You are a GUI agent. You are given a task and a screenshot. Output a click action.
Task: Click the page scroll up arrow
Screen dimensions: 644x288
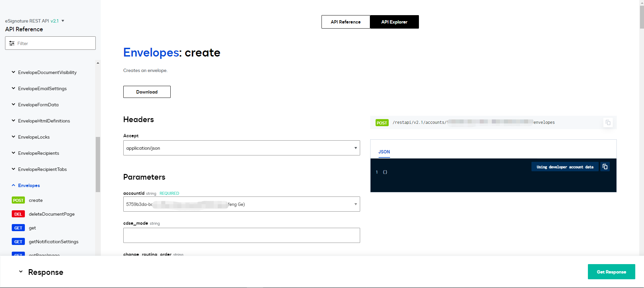pos(642,2)
